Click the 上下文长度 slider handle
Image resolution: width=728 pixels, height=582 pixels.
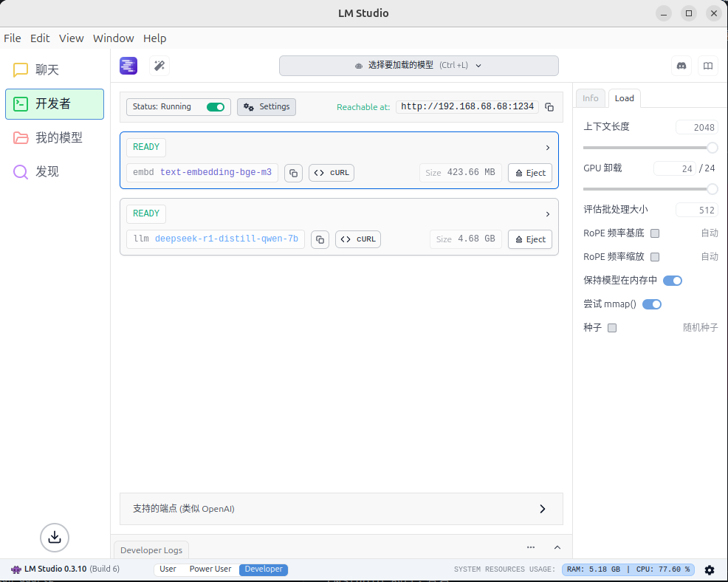point(712,148)
